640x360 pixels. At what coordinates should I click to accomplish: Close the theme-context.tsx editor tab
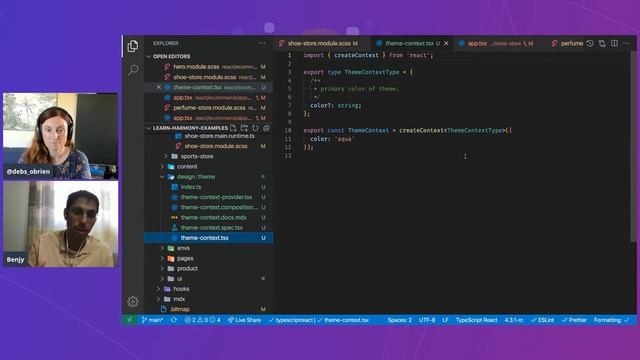pos(446,43)
